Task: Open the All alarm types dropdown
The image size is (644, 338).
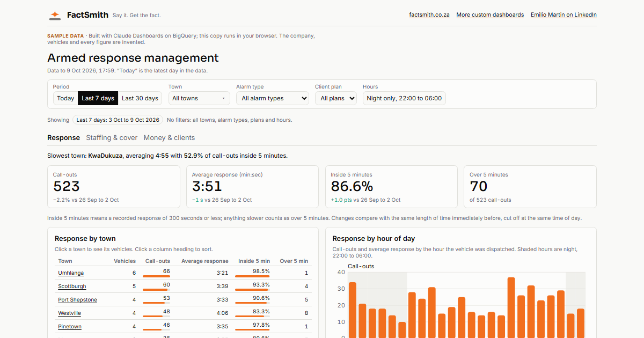Action: 273,98
